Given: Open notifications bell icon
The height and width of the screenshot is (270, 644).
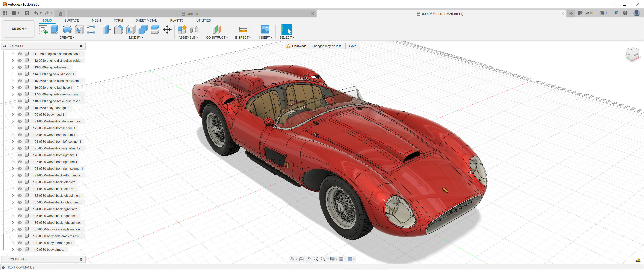Looking at the screenshot, I should [x=616, y=13].
